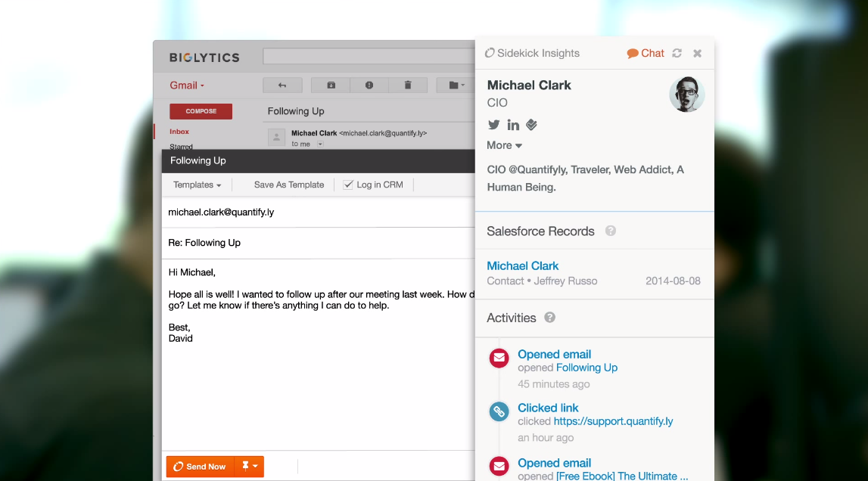
Task: Expand the More dropdown under the profile
Action: coord(504,145)
